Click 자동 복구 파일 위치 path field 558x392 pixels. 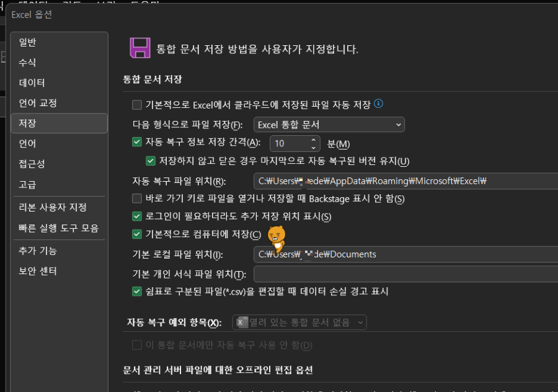click(x=405, y=181)
